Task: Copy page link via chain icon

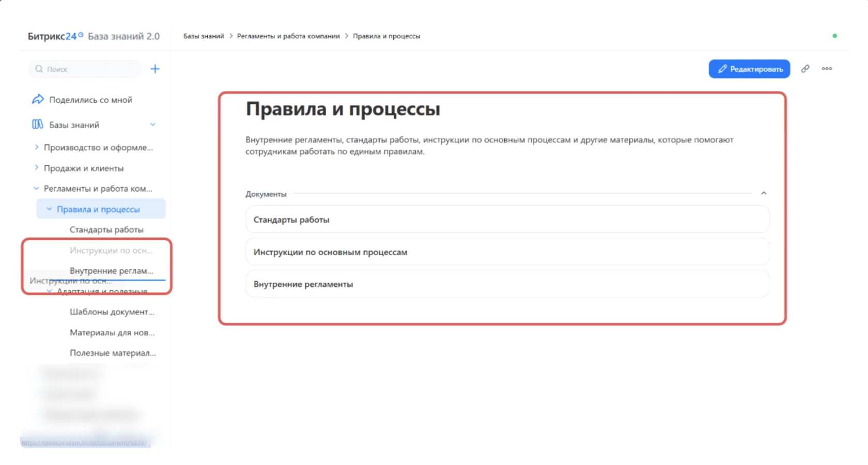Action: click(x=805, y=69)
